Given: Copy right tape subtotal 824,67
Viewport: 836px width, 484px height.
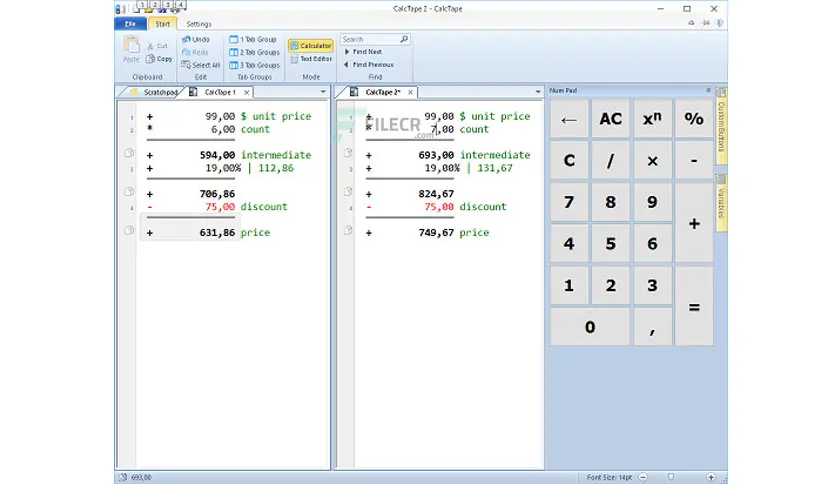Looking at the screenshot, I should tap(348, 191).
